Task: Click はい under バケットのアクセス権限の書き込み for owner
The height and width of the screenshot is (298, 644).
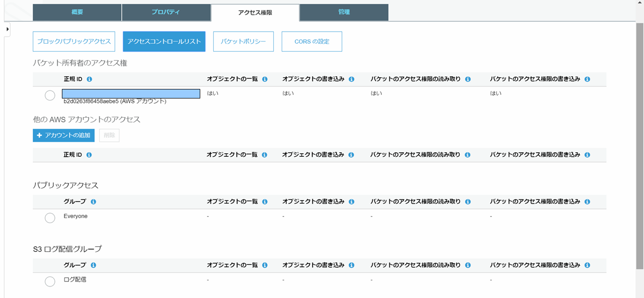Action: (x=496, y=93)
